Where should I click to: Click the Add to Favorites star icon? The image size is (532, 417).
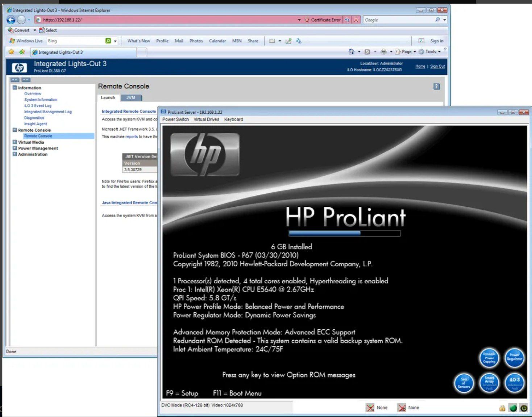pos(22,52)
